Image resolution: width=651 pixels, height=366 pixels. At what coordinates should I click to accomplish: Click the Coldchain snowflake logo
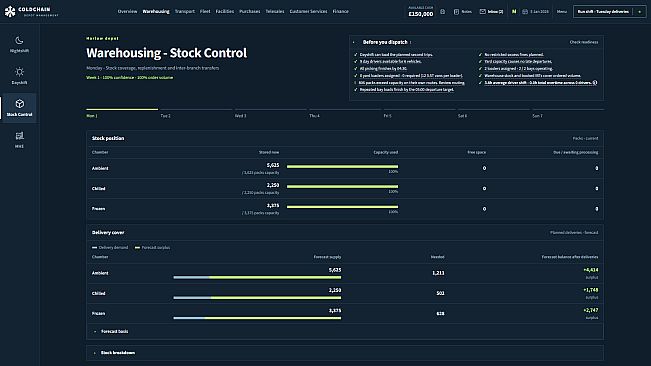coord(10,12)
